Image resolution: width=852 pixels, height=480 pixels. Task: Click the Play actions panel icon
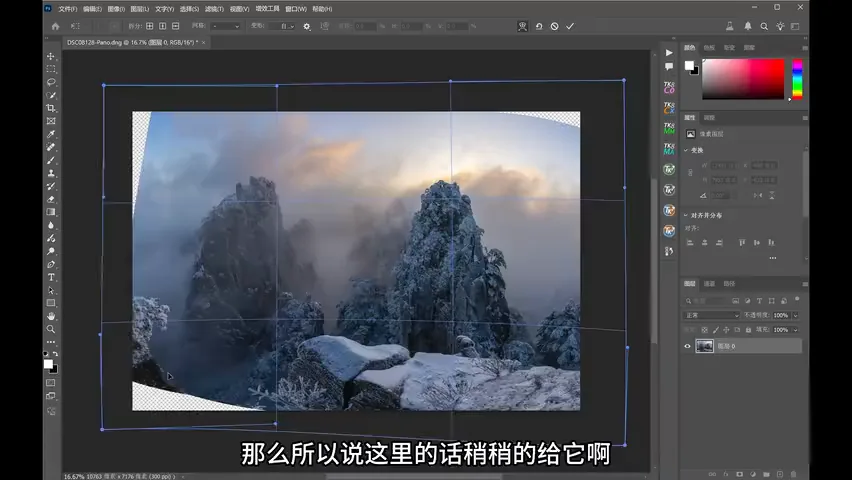click(x=669, y=53)
